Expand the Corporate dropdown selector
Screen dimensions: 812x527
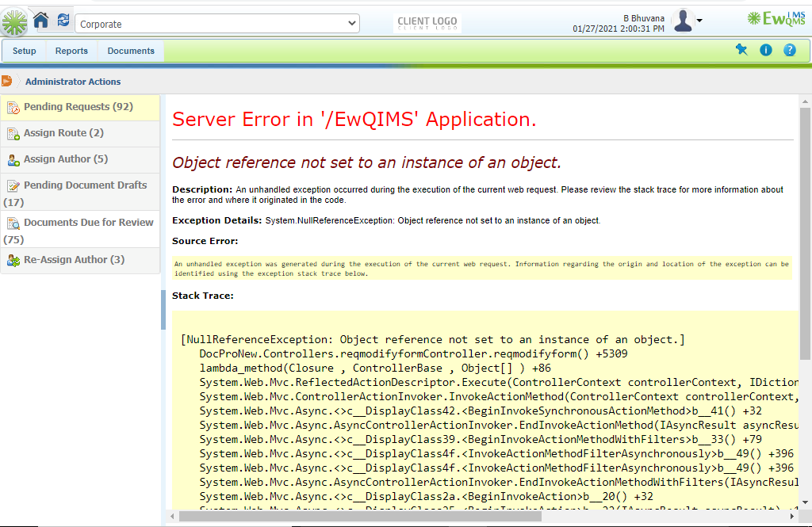[217, 23]
